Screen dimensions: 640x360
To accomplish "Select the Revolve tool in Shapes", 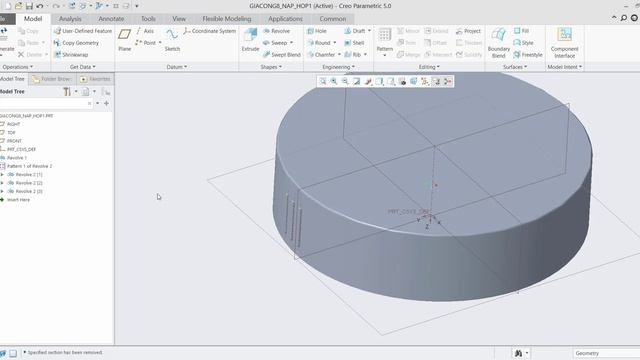I will pyautogui.click(x=276, y=31).
